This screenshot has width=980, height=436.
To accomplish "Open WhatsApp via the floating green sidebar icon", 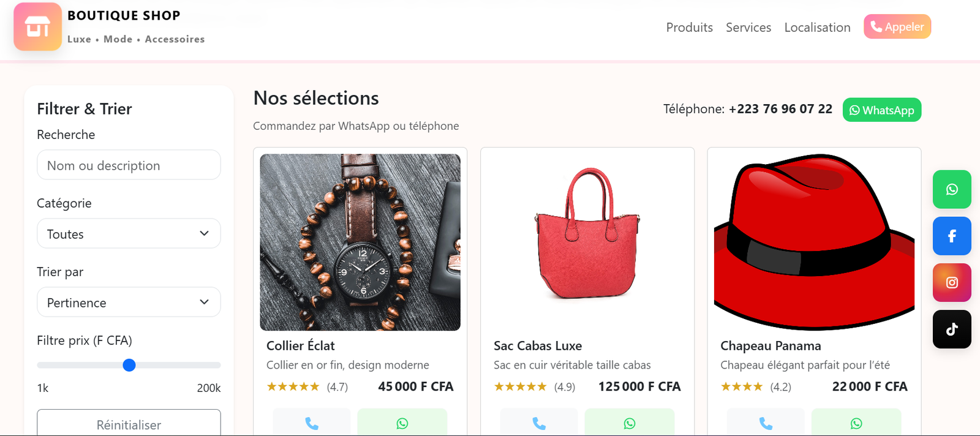I will pos(951,189).
